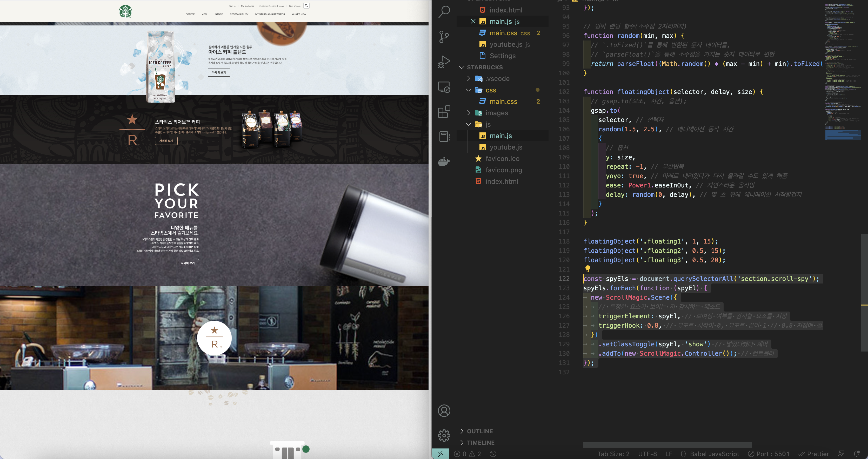868x459 pixels.
Task: Expand the OUTLINE section
Action: click(479, 431)
